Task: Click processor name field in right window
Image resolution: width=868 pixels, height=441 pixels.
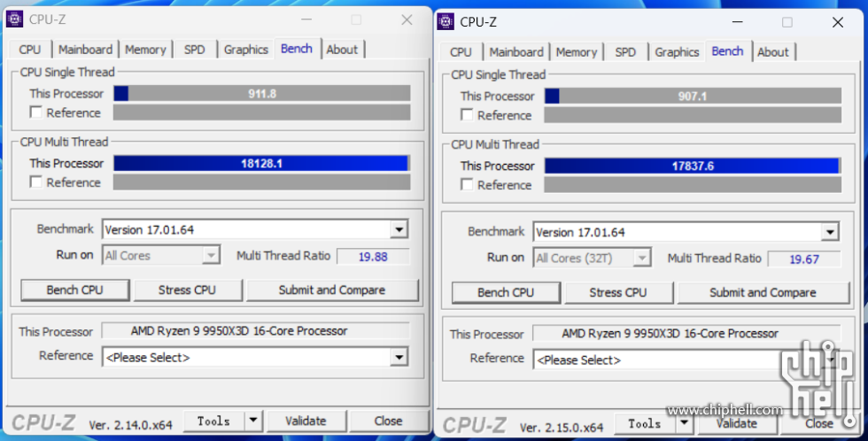Action: pos(687,333)
